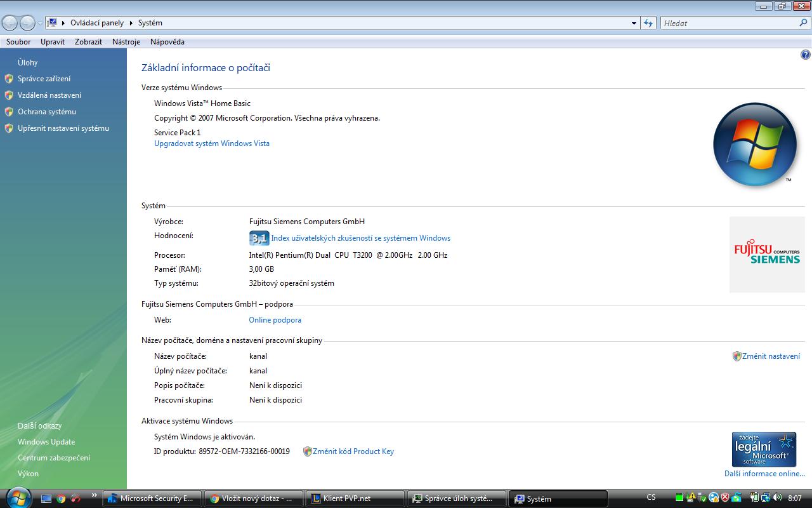The image size is (812, 508).
Task: Click the shield icon beside Vzdálená nastavení
Action: (x=9, y=95)
